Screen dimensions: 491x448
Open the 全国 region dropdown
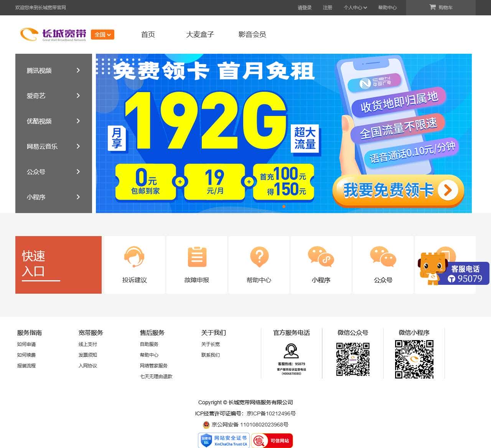point(102,35)
